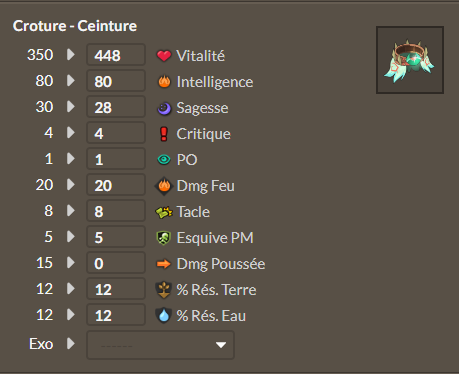This screenshot has height=374, width=459.
Task: Click the red heart Vitalité icon
Action: pos(164,56)
